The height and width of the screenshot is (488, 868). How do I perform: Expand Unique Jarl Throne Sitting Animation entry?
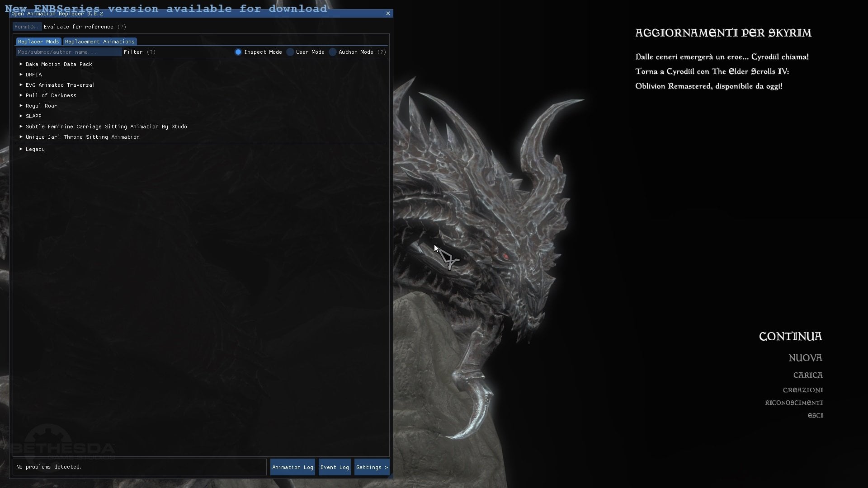pyautogui.click(x=21, y=137)
